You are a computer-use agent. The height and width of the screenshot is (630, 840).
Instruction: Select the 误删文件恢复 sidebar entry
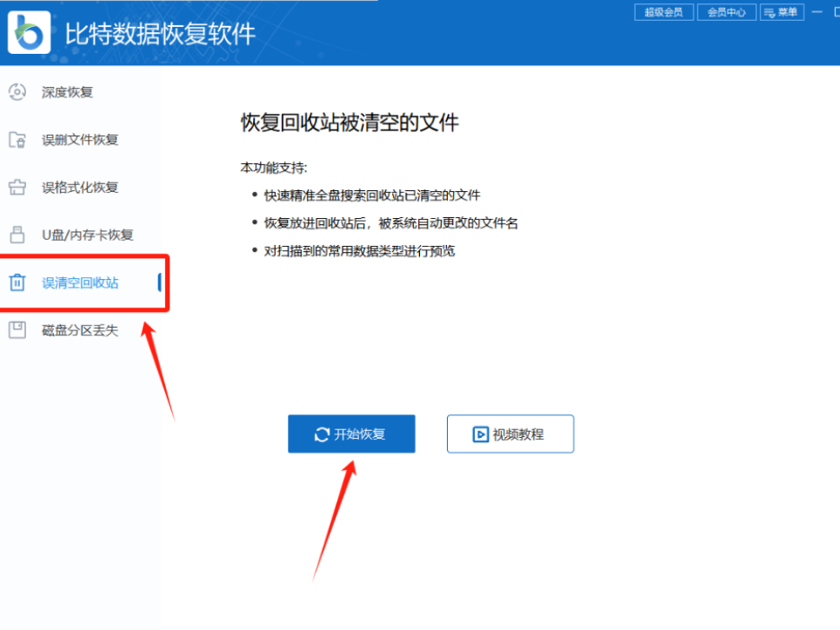coord(80,140)
